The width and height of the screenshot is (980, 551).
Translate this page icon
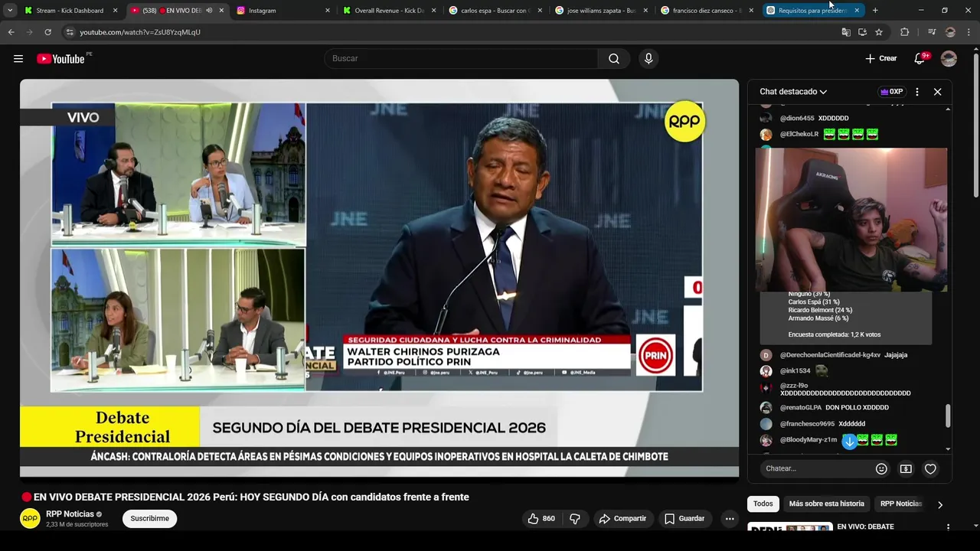pyautogui.click(x=846, y=32)
